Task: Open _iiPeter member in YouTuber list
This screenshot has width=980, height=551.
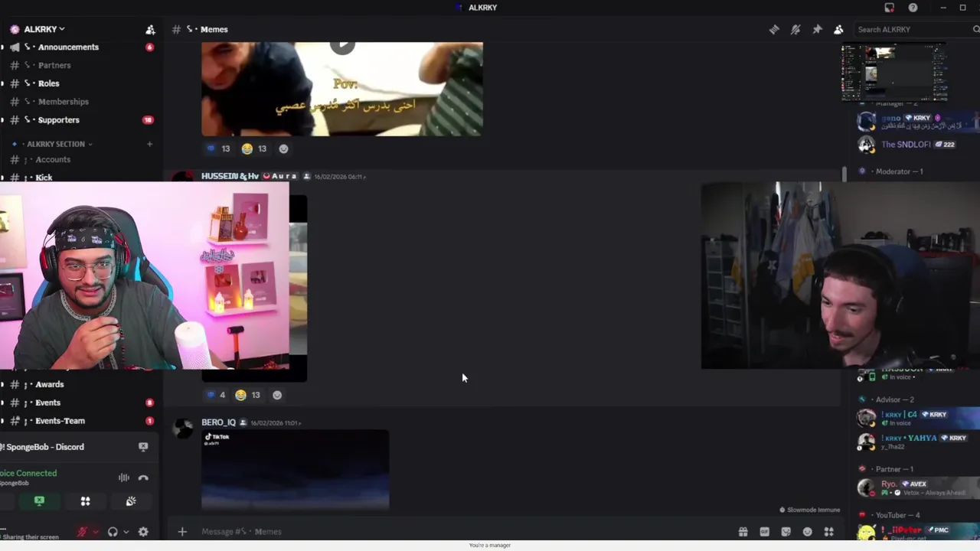Action: click(917, 533)
